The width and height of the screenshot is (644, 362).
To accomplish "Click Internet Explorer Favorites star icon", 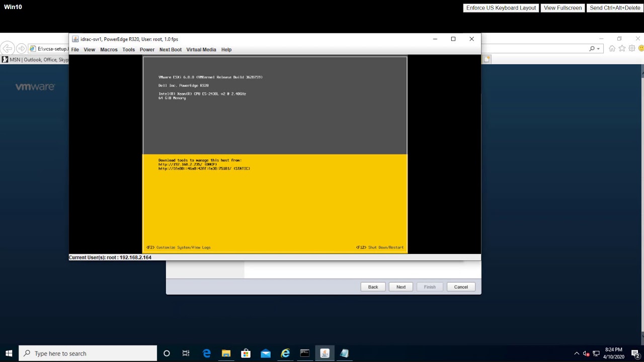I will click(622, 49).
